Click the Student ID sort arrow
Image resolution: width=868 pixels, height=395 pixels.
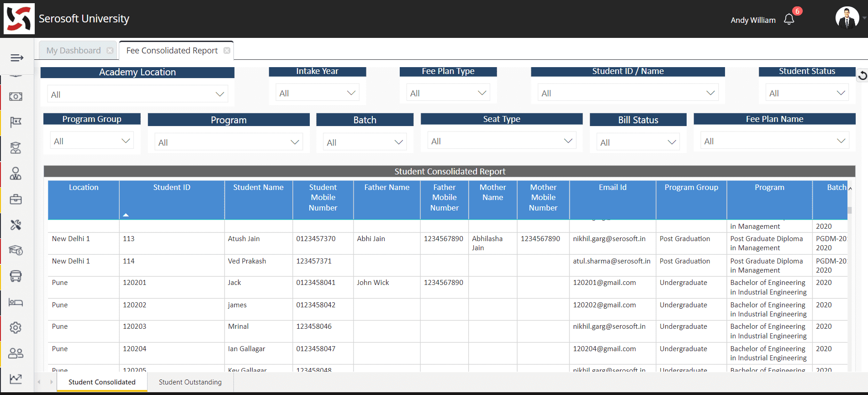pos(126,215)
